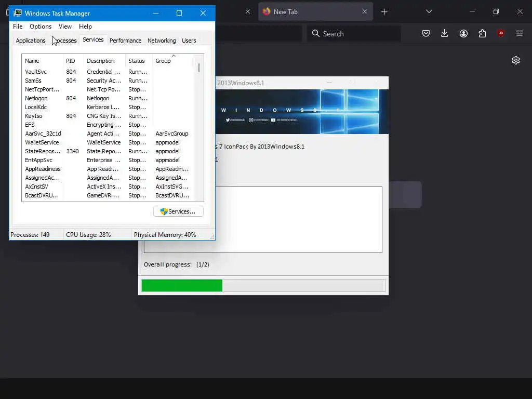Open list all tabs chevron
Screen dimensions: 532x399
click(x=429, y=11)
